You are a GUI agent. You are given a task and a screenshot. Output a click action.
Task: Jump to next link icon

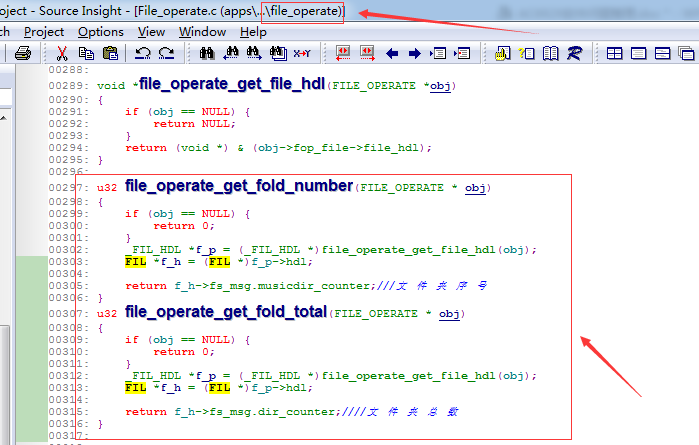tap(367, 54)
